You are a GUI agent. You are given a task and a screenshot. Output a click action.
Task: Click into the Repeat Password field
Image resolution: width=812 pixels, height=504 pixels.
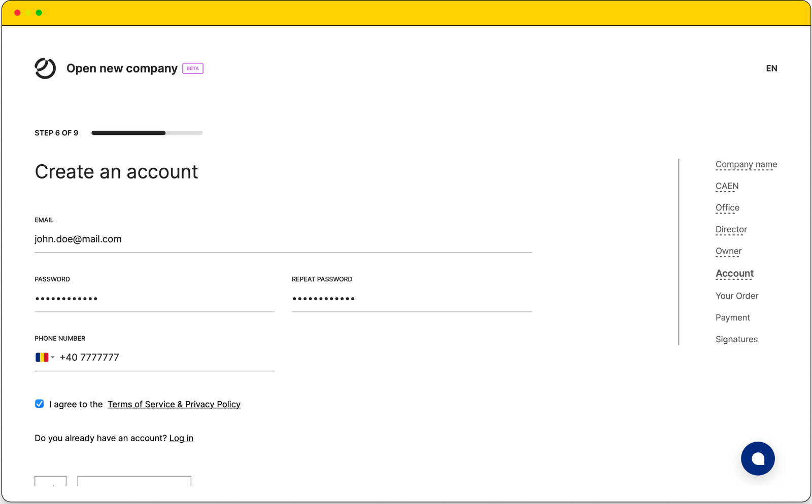click(x=411, y=299)
